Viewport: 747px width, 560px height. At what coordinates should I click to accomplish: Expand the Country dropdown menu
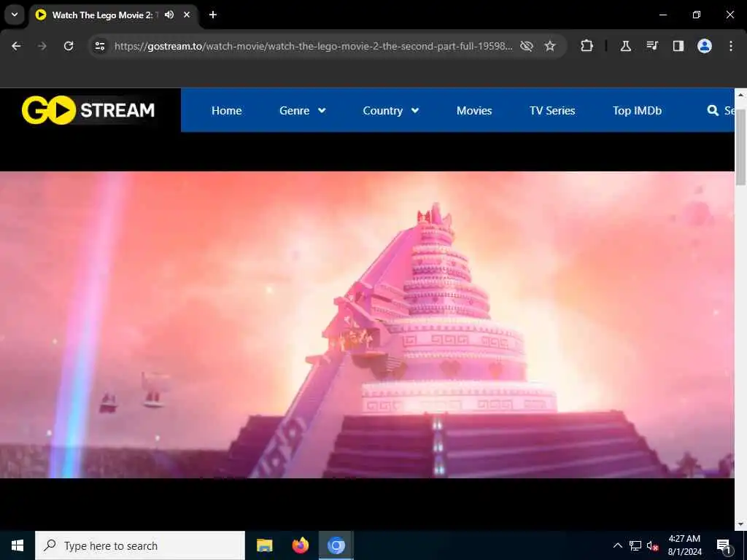coord(391,111)
